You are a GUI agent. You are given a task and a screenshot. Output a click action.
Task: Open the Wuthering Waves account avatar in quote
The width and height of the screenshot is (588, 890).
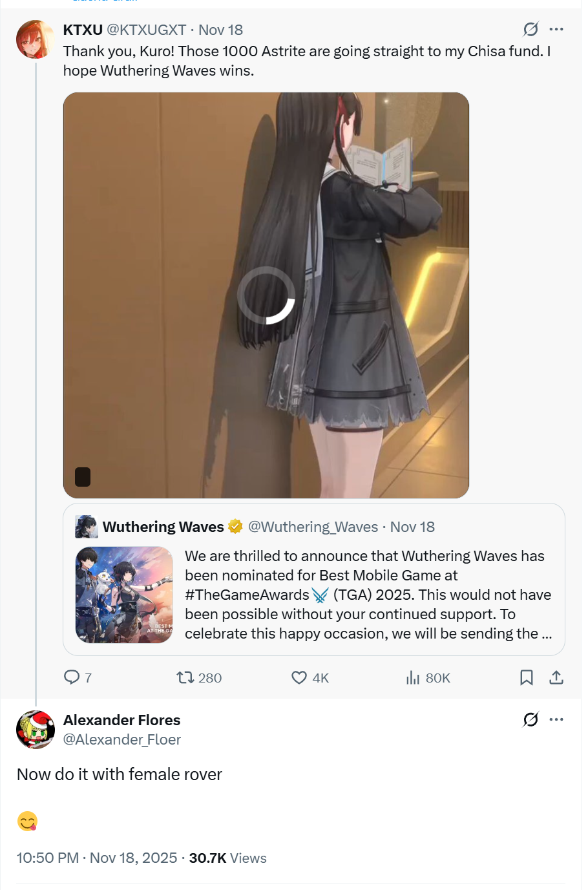coord(87,527)
